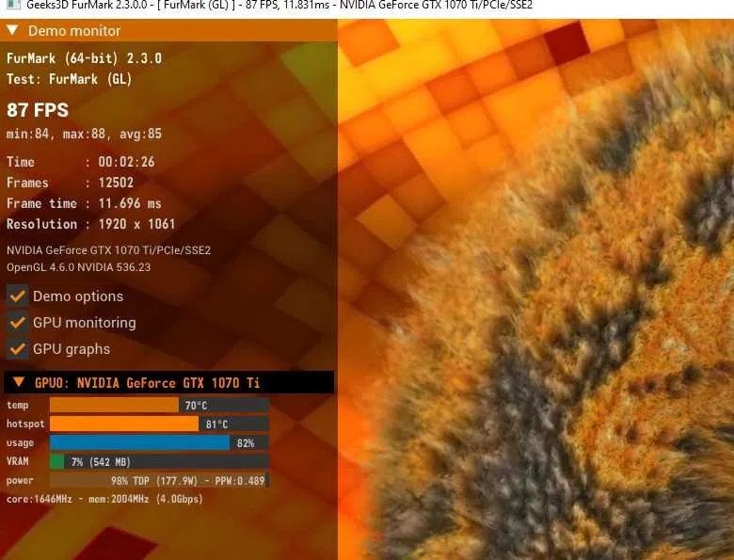Click the power TDP bar reading 177.9W
734x560 pixels.
pos(158,480)
